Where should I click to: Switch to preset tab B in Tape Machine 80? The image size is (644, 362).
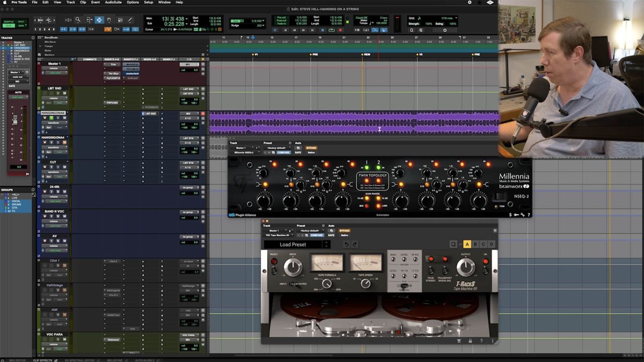click(475, 244)
